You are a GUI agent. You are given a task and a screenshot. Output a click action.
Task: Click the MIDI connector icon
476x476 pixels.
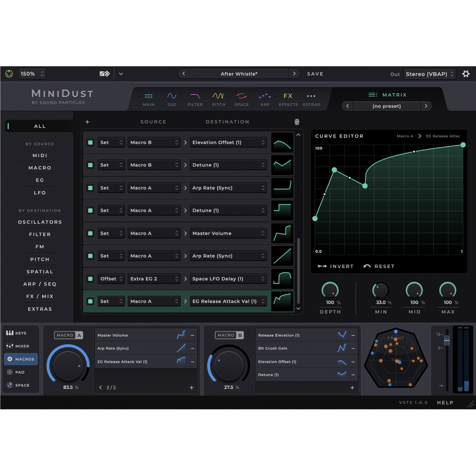pyautogui.click(x=9, y=74)
